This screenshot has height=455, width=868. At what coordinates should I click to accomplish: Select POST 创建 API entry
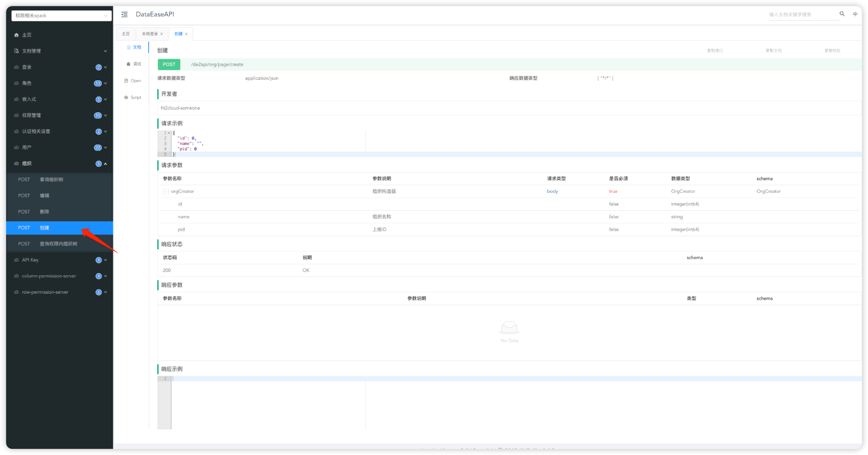click(60, 228)
